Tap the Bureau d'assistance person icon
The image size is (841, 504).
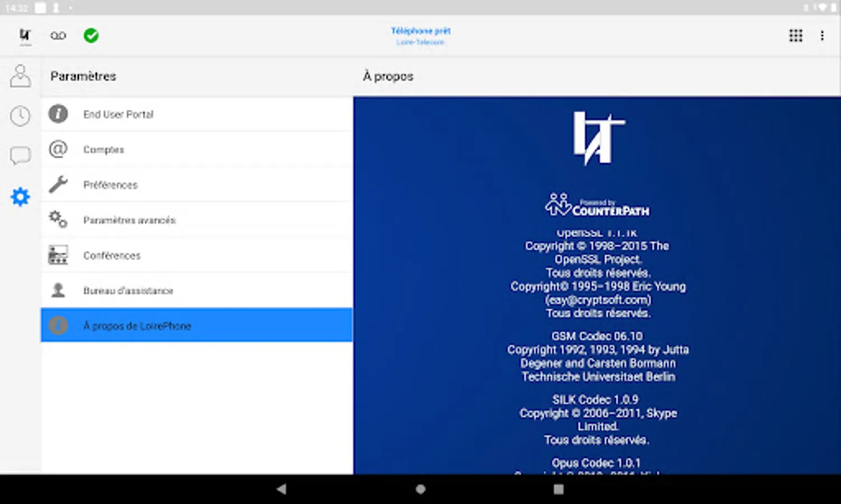58,290
